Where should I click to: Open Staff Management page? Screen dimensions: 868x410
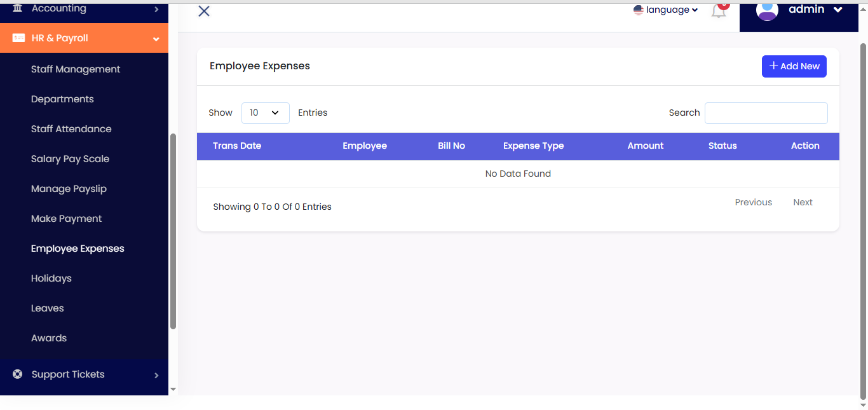click(x=76, y=69)
